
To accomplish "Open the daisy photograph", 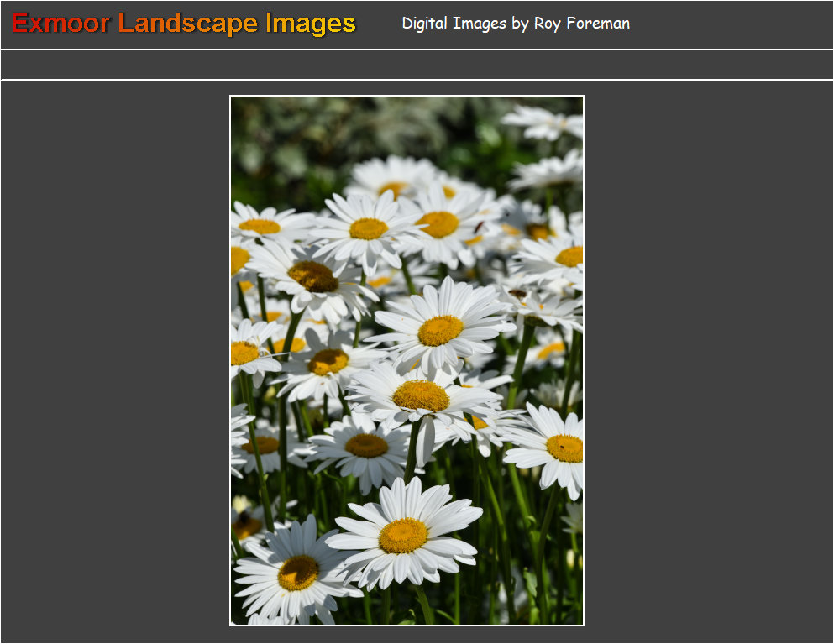I will (407, 360).
